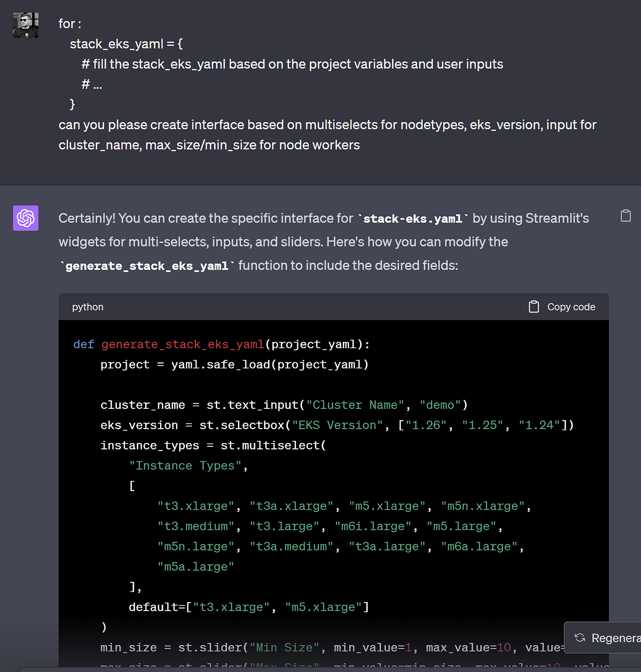Click the inline code generate_stack_eks_yaml

click(x=146, y=265)
